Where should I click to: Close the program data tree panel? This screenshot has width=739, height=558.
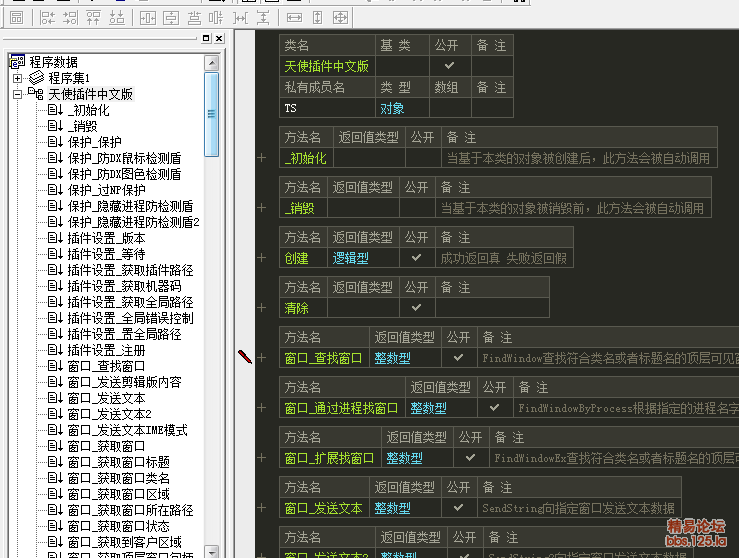click(x=219, y=38)
